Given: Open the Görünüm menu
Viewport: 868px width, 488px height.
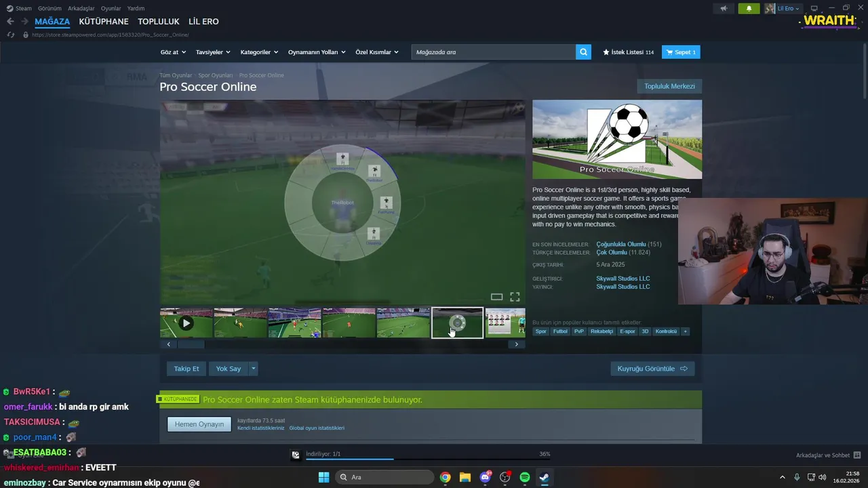Looking at the screenshot, I should click(x=50, y=8).
